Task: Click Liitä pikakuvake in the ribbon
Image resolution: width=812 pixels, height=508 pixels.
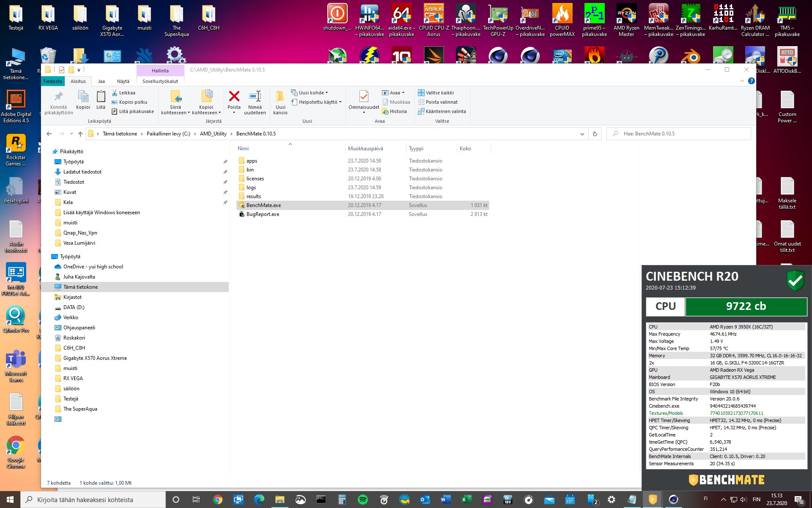Action: pyautogui.click(x=133, y=111)
